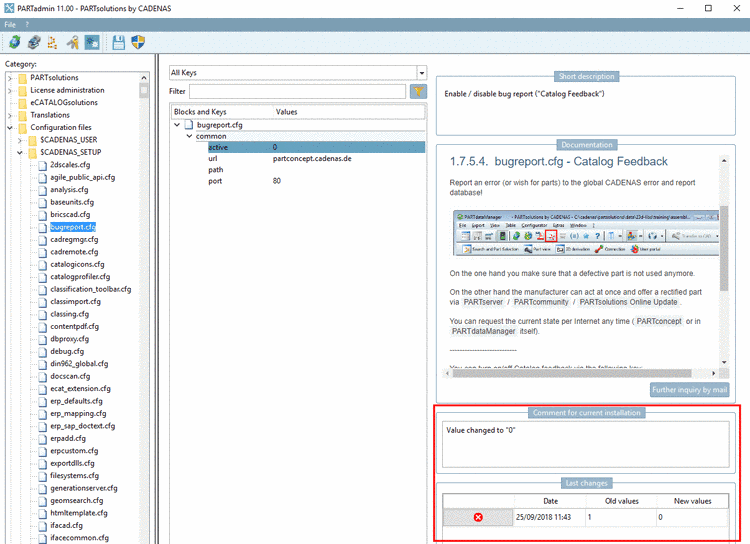This screenshot has height=544, width=750.
Task: Expand the $CADENAS_USER folder
Action: coord(20,140)
